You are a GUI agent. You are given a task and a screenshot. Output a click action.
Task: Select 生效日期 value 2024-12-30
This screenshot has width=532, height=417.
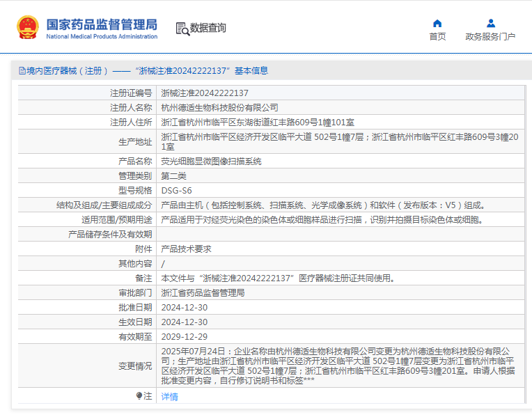[185, 322]
